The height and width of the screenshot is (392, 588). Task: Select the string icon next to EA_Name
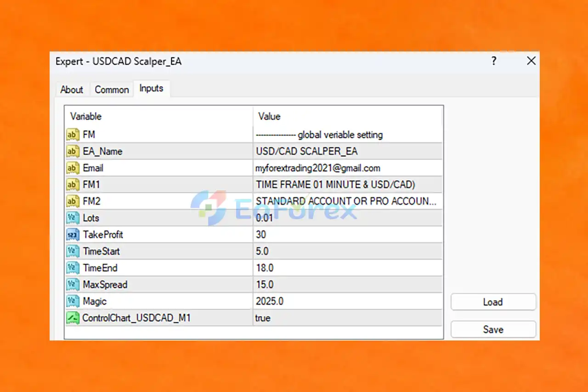point(73,151)
